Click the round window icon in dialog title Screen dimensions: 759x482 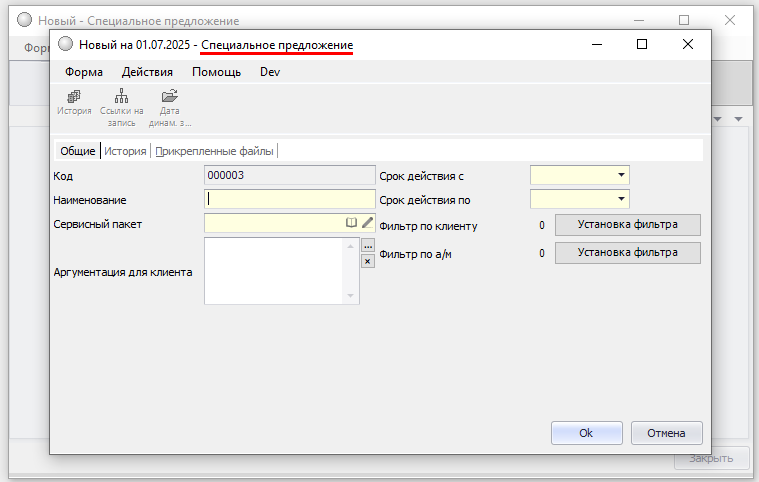66,45
